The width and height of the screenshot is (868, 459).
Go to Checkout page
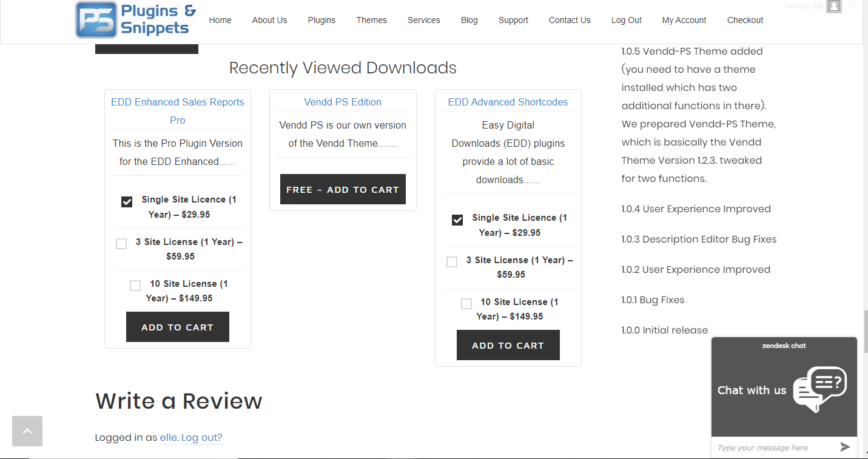pyautogui.click(x=745, y=20)
